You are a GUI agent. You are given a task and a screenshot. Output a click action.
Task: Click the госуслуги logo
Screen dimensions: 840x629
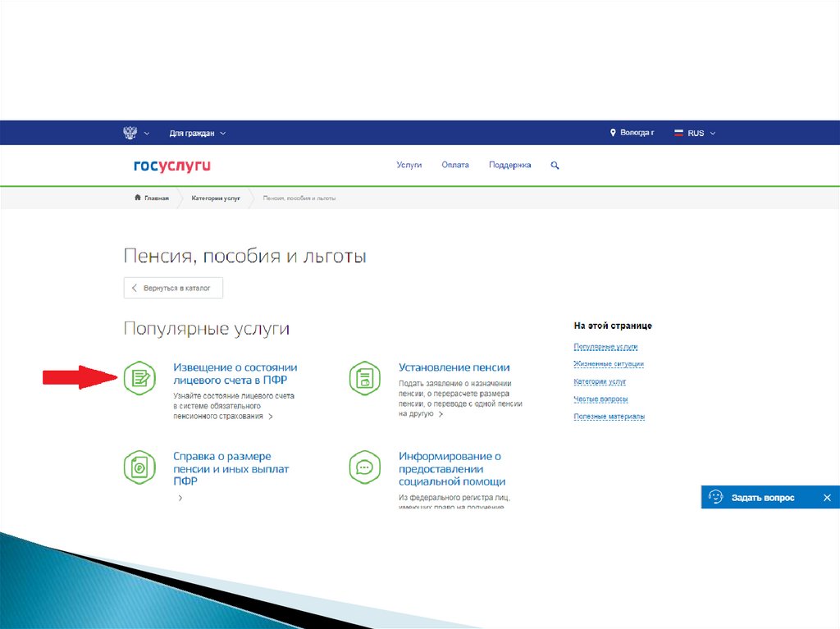[x=172, y=166]
